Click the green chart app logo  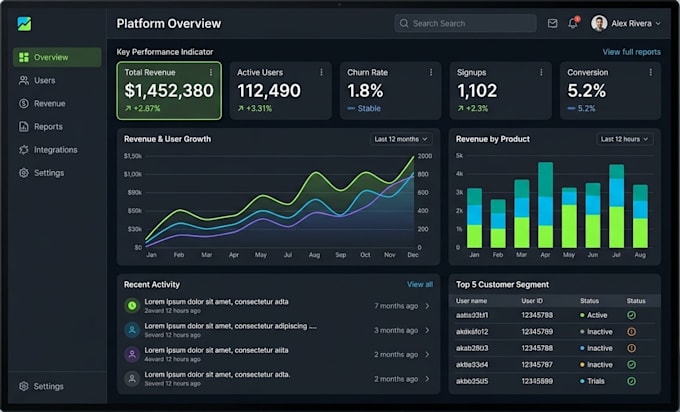[x=24, y=23]
